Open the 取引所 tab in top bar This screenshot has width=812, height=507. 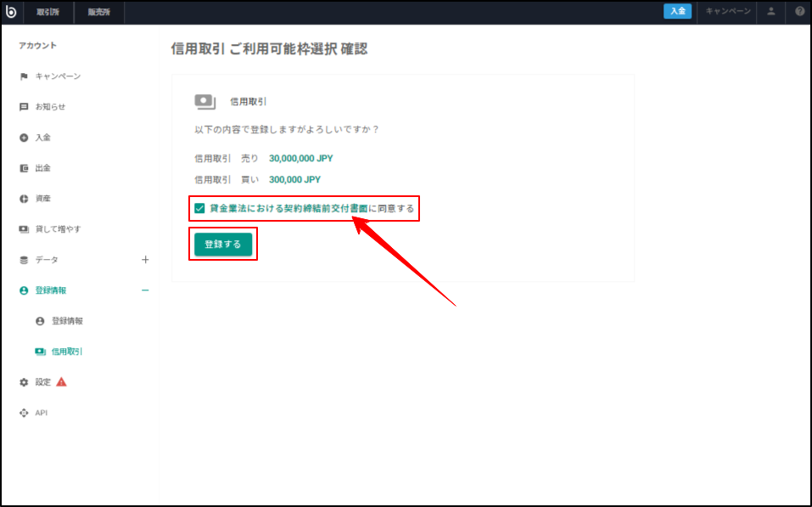click(48, 12)
